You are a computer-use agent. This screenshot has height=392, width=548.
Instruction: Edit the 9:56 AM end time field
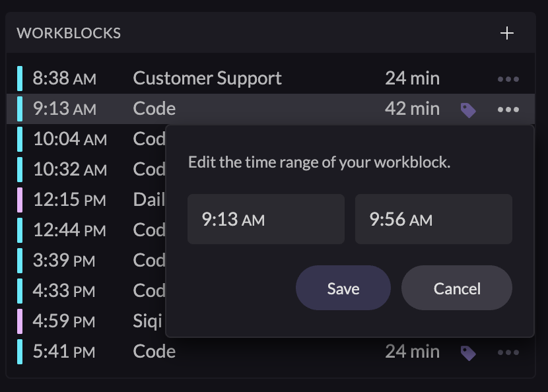pyautogui.click(x=433, y=219)
